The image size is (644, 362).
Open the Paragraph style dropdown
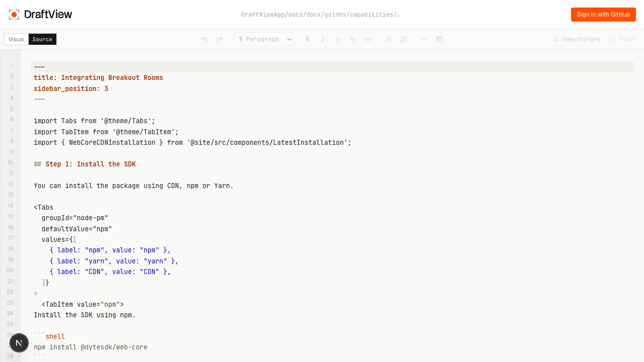tap(264, 39)
